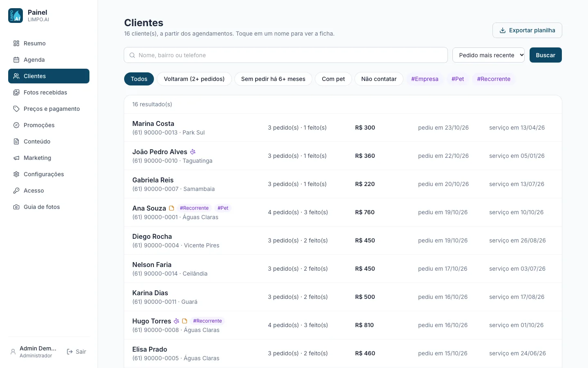Image resolution: width=588 pixels, height=368 pixels.
Task: Click the Acesso key icon
Action: tap(16, 191)
